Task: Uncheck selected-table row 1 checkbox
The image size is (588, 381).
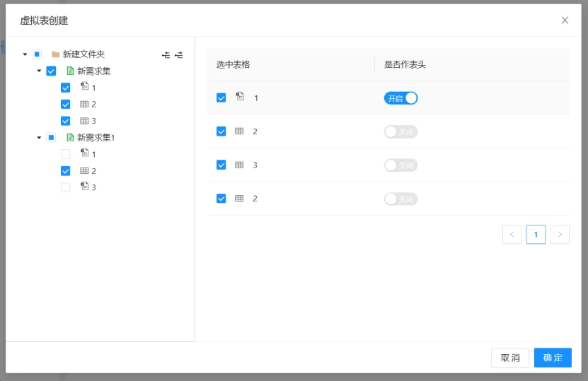Action: [x=221, y=98]
